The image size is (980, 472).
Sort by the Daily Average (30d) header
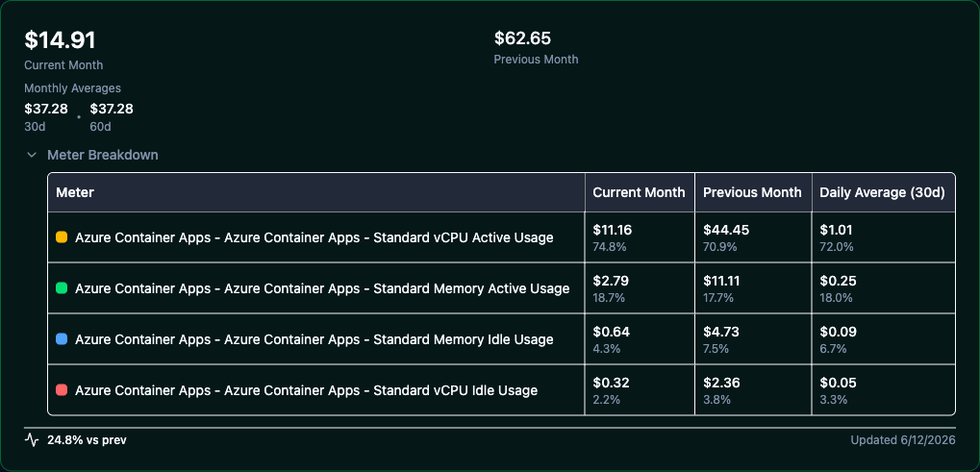(883, 192)
